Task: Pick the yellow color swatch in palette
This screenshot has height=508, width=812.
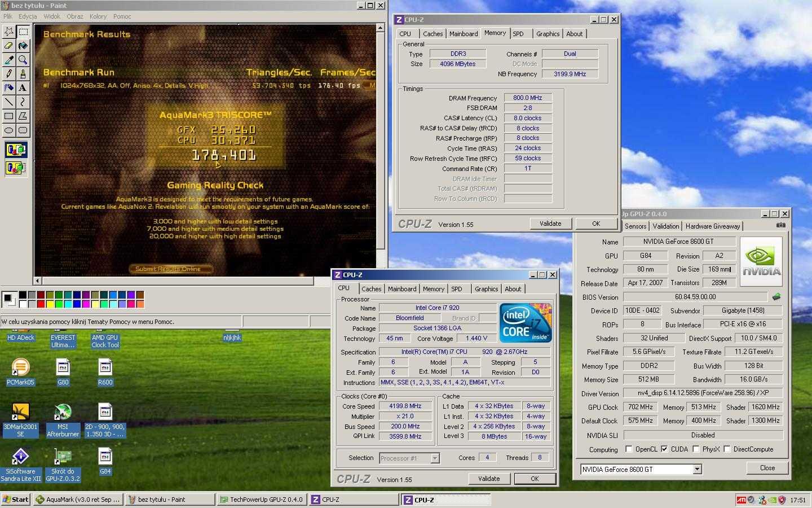Action: coord(50,304)
